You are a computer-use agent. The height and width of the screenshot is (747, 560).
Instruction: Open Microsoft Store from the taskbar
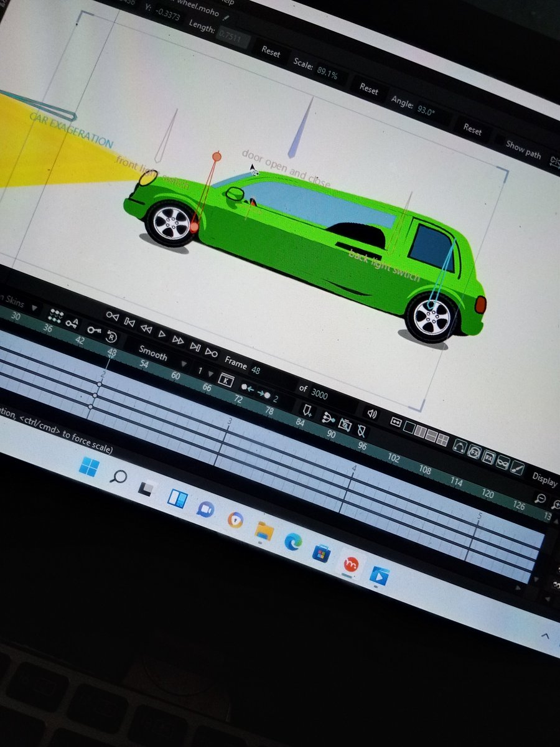click(322, 553)
